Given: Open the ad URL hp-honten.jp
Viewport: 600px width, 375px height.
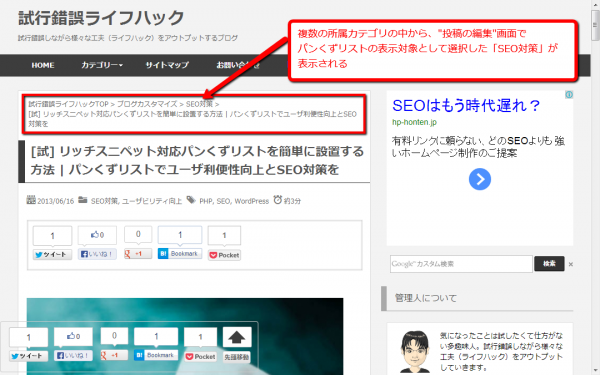Looking at the screenshot, I should click(x=414, y=122).
